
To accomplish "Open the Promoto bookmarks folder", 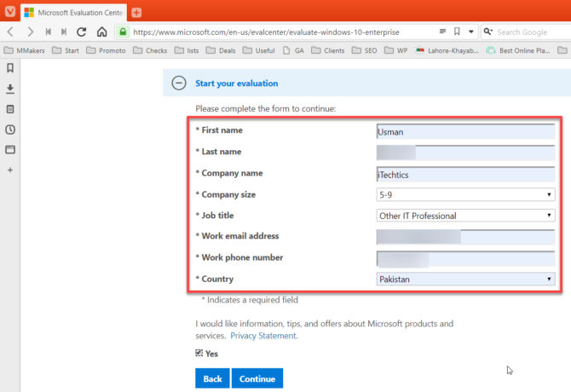I will point(106,50).
